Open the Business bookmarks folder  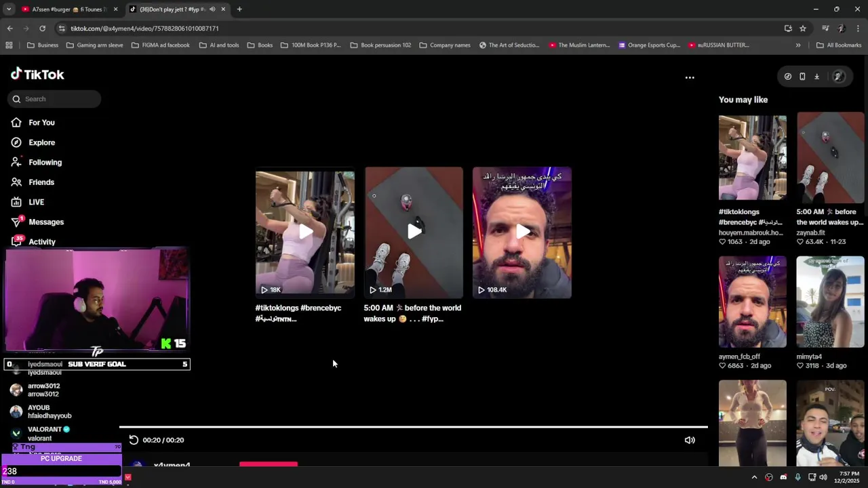click(42, 45)
